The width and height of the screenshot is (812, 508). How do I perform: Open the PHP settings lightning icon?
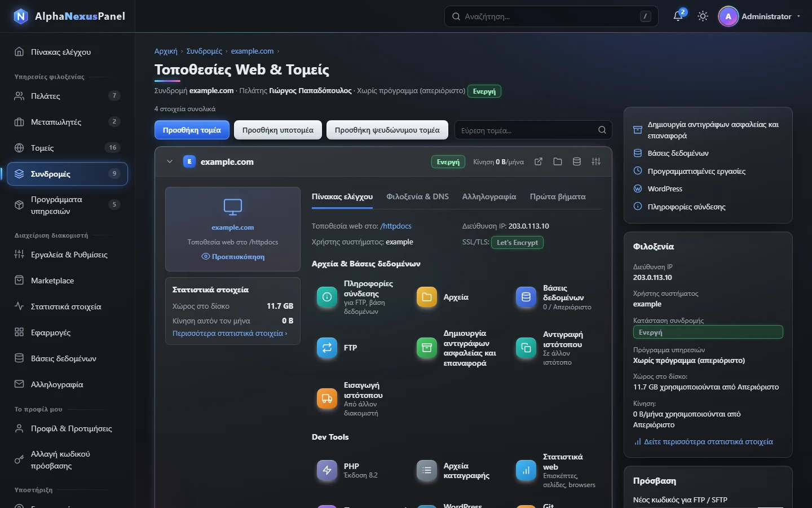pyautogui.click(x=327, y=470)
